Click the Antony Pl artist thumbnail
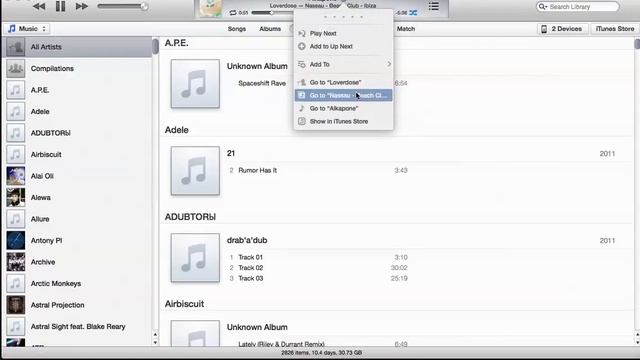Viewport: 640px width, 360px height. [16, 240]
